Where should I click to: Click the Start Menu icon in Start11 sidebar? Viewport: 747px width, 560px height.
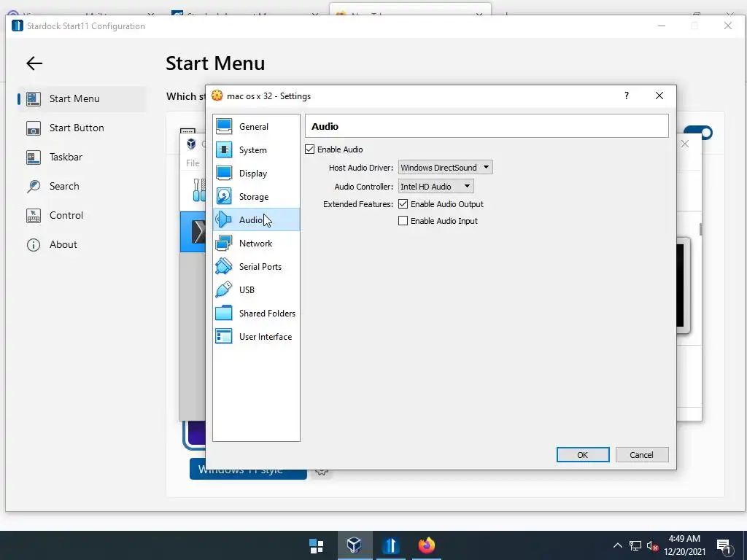[x=34, y=98]
